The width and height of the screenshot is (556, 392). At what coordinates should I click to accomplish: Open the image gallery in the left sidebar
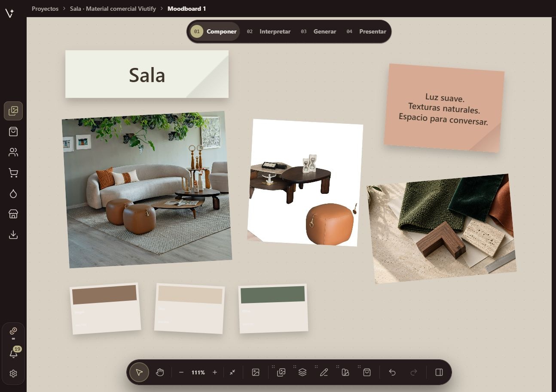13,111
